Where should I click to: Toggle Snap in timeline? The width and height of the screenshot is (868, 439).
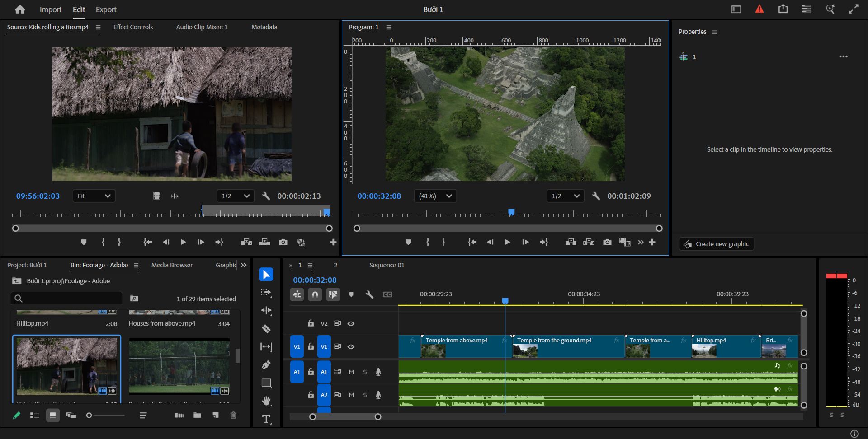pyautogui.click(x=315, y=294)
